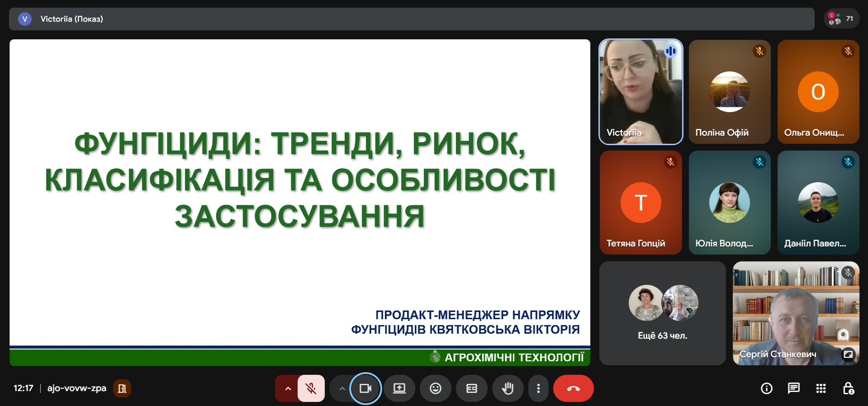This screenshot has width=868, height=406.
Task: Open host controls lock icon
Action: pyautogui.click(x=848, y=388)
